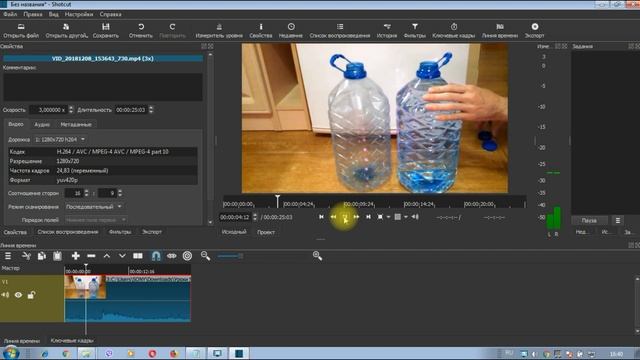This screenshot has width=640, height=360.
Task: Adjust current timecode stepper
Action: 255,217
